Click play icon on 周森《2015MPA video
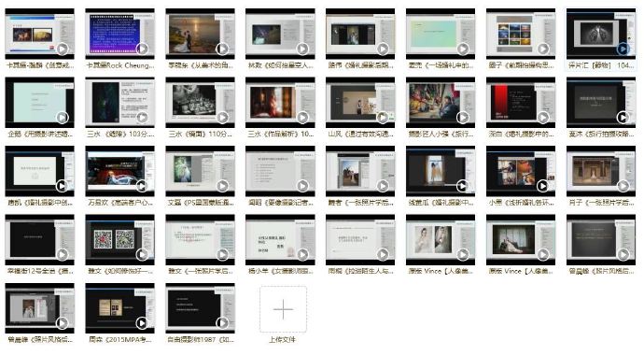The height and width of the screenshot is (355, 644). [x=142, y=323]
